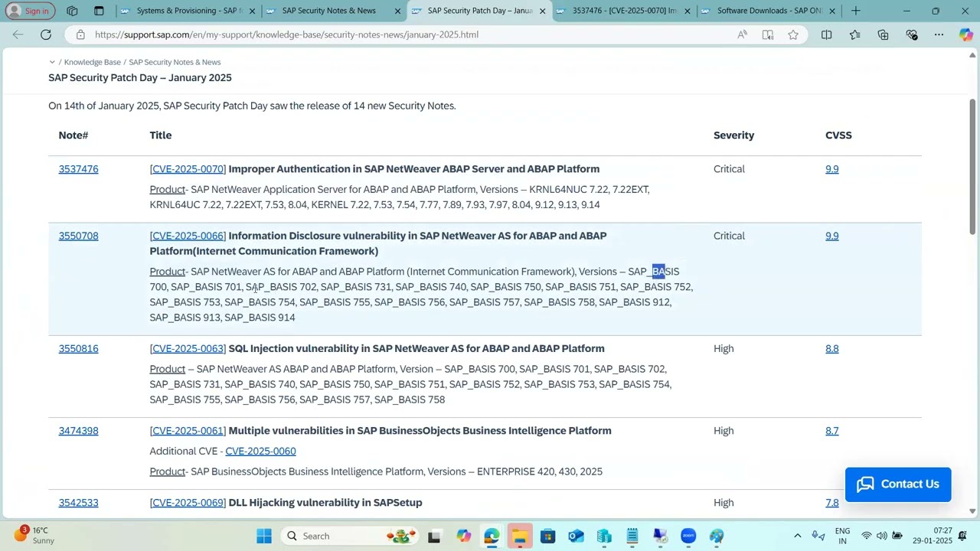This screenshot has height=551, width=980.
Task: Toggle vertical tabs actions icon
Action: click(99, 11)
